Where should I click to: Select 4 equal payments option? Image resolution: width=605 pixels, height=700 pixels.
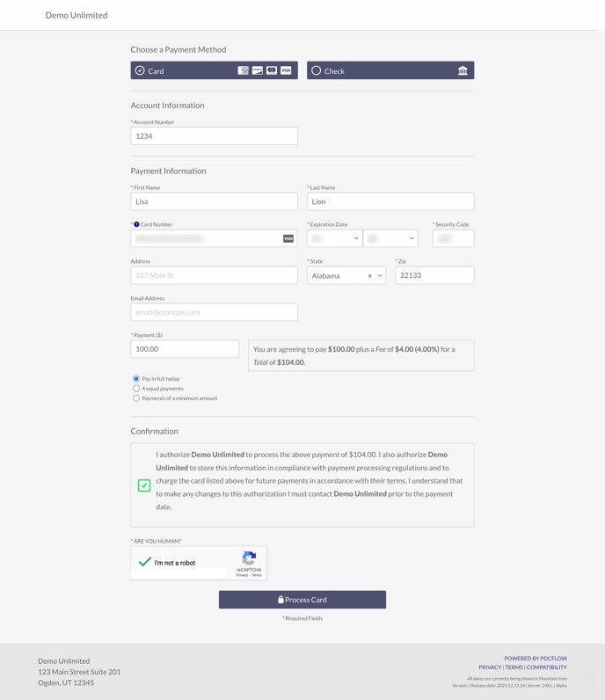click(x=136, y=389)
